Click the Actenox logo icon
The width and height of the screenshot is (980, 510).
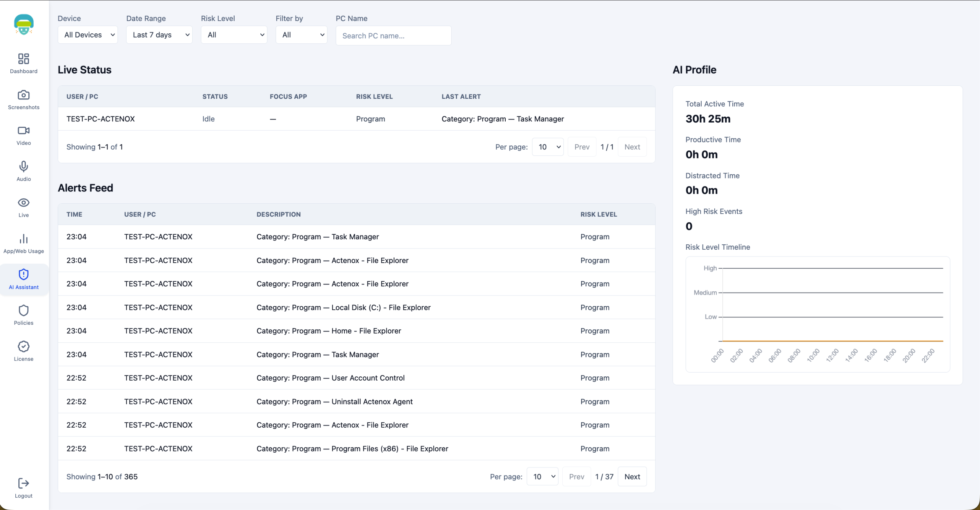[x=24, y=25]
